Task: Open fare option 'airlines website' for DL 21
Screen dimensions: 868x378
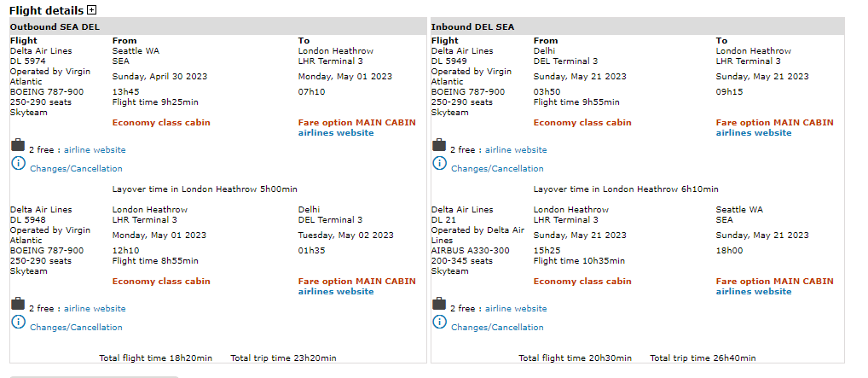Action: (754, 292)
